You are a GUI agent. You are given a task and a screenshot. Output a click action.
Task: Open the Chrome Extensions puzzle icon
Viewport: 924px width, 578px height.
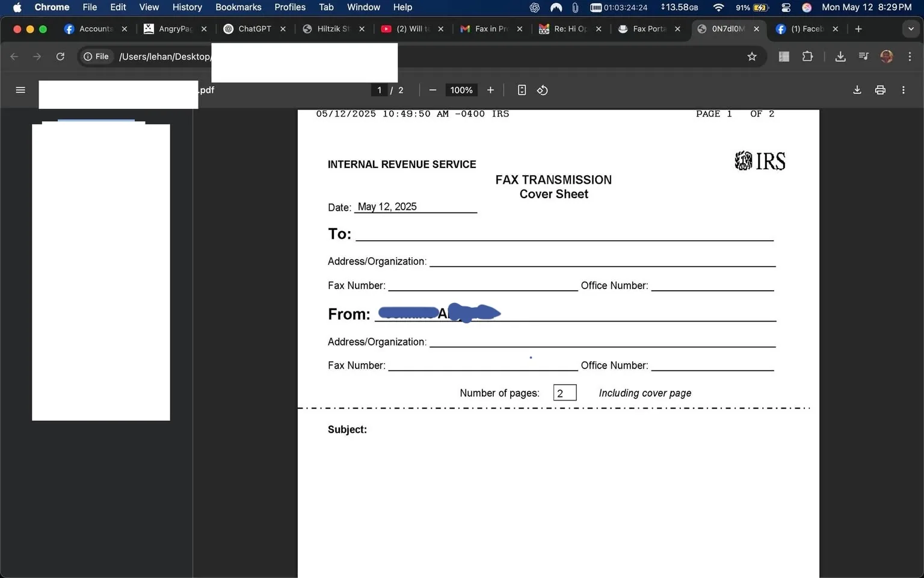tap(807, 56)
